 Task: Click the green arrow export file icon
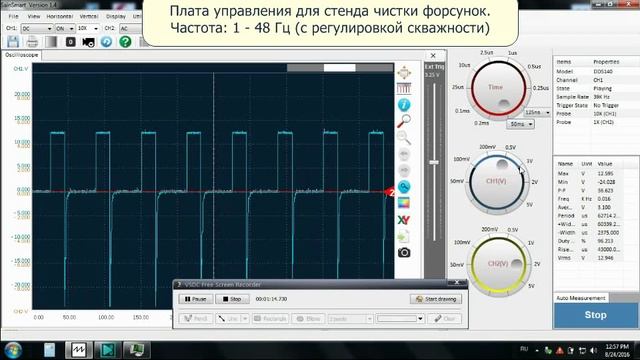pos(404,236)
